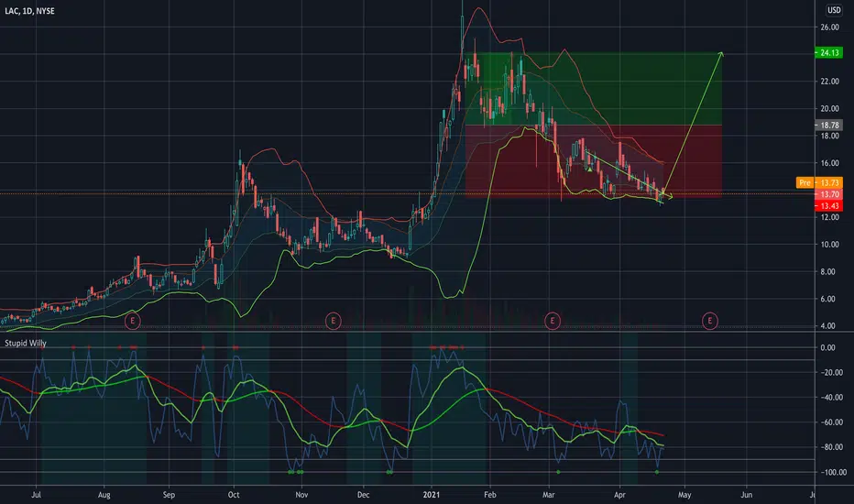Click the 6.00 price axis value

tap(827, 299)
